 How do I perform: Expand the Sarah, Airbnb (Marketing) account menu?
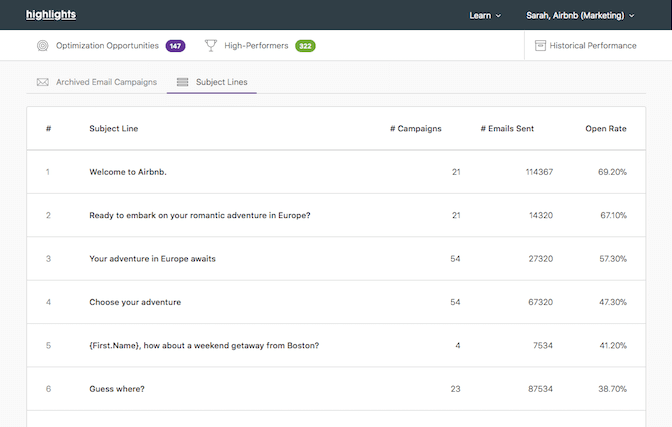pos(580,16)
